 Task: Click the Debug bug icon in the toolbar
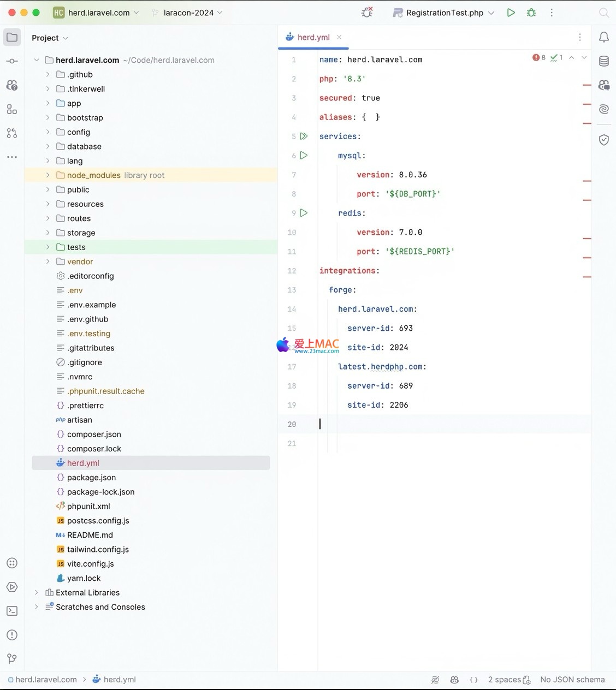[x=531, y=13]
